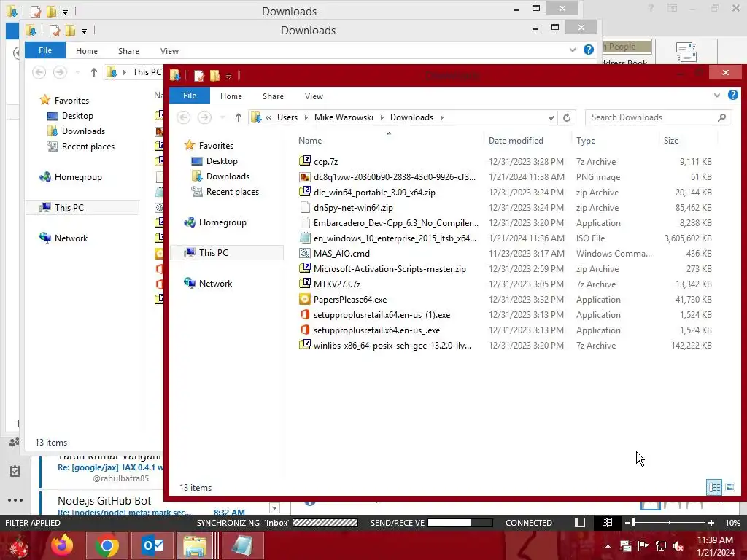
Task: Click Back arrow in front Explorer window
Action: [184, 117]
